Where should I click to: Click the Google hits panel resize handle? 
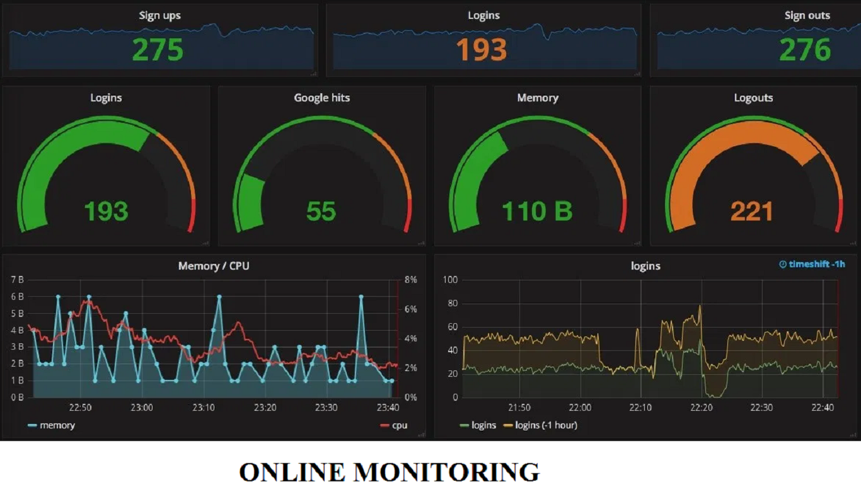point(421,242)
